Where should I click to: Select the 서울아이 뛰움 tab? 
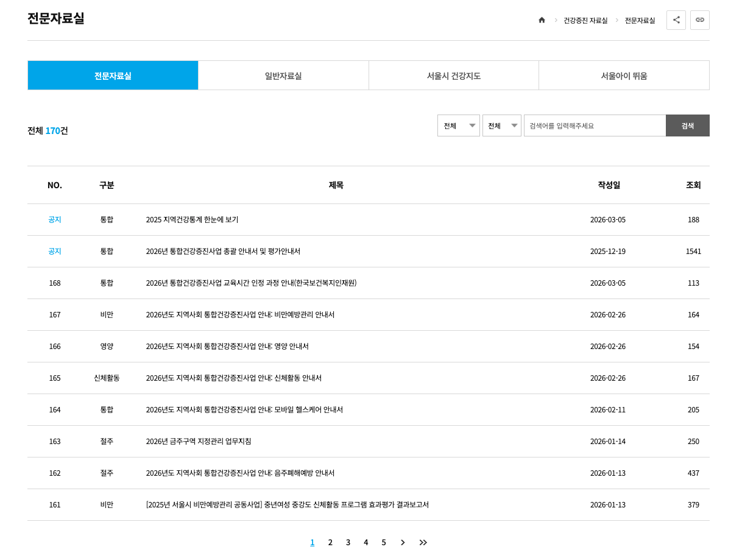[x=624, y=75]
